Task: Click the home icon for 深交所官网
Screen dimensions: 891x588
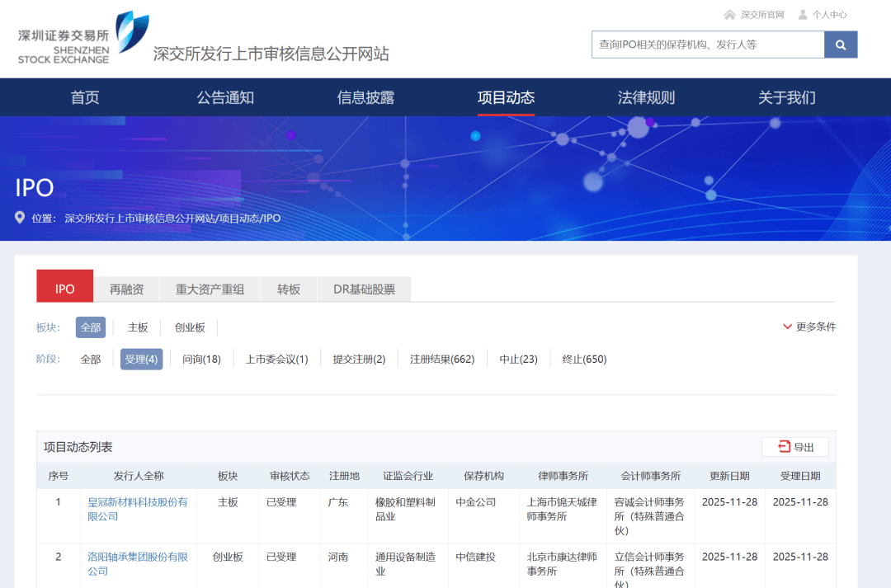Action: (x=729, y=15)
